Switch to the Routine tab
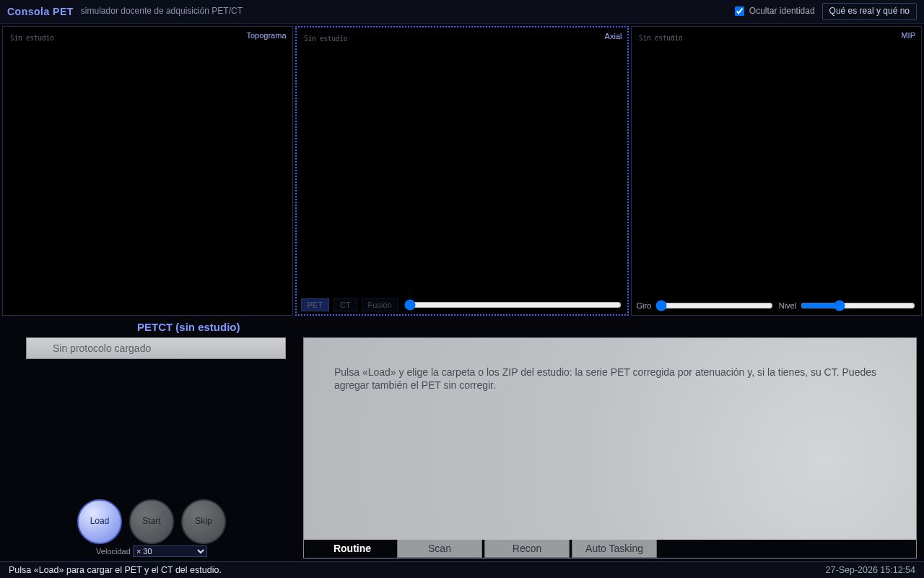 point(352,548)
